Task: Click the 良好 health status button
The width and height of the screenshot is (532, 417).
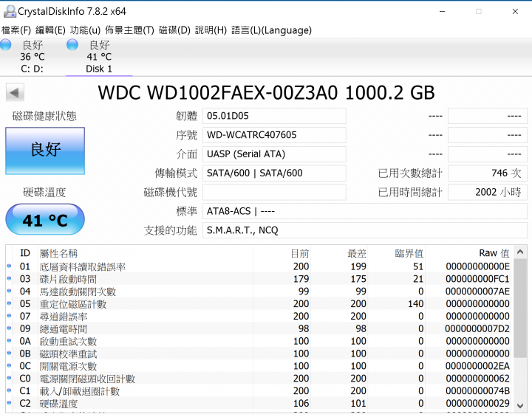Action: click(x=45, y=151)
